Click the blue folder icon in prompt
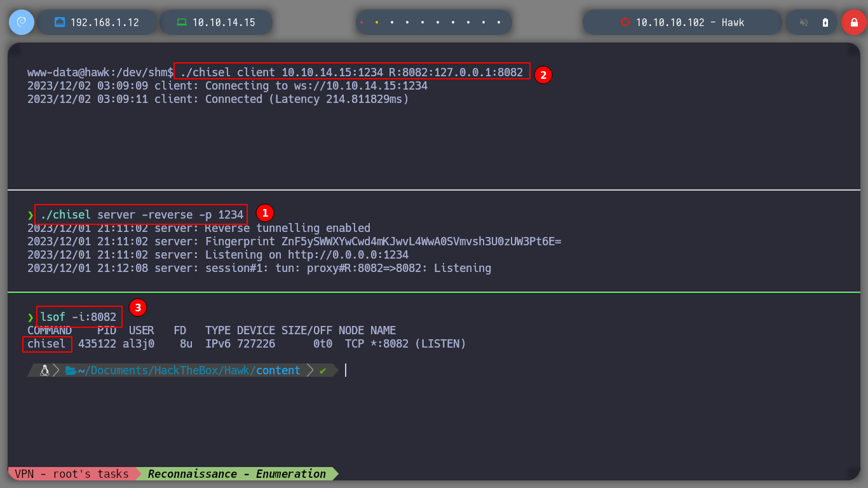This screenshot has width=868, height=488. tap(71, 370)
